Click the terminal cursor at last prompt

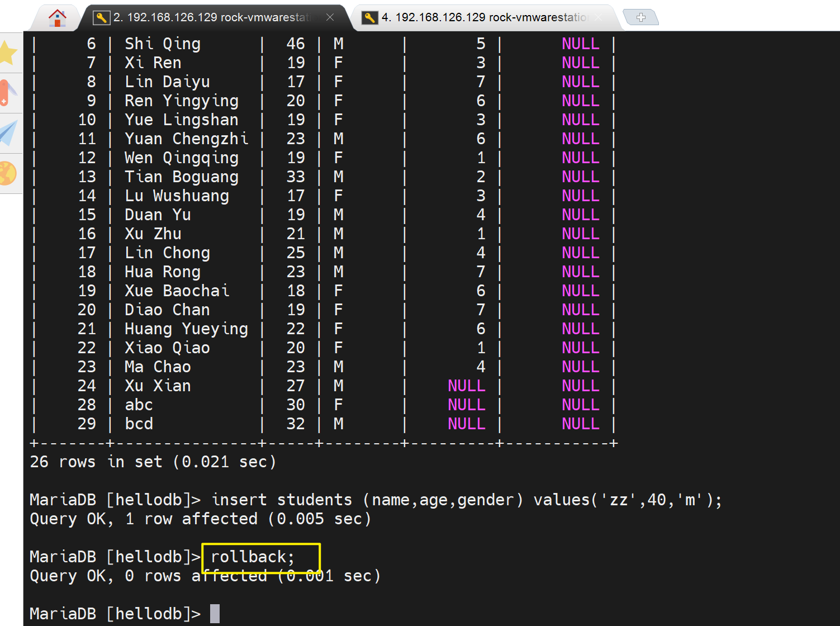pyautogui.click(x=215, y=614)
